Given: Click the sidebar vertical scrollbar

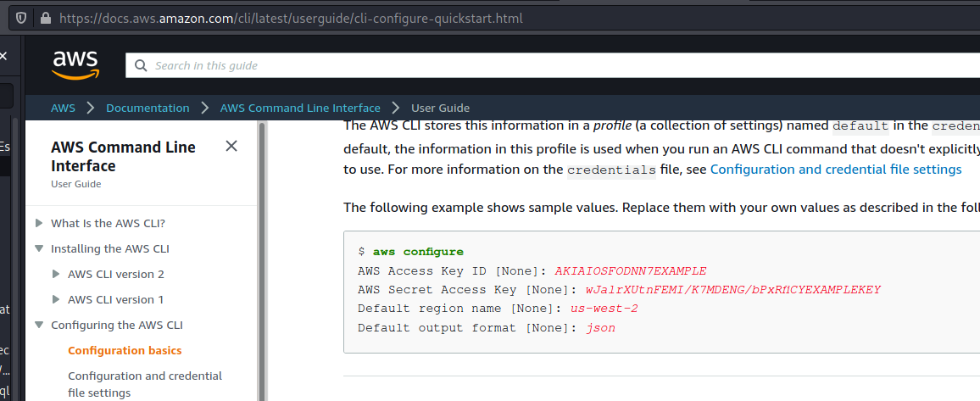Looking at the screenshot, I should pos(262,254).
